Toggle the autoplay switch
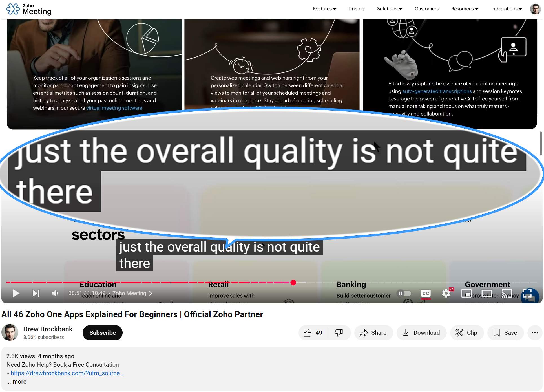This screenshot has width=544, height=392. 404,293
